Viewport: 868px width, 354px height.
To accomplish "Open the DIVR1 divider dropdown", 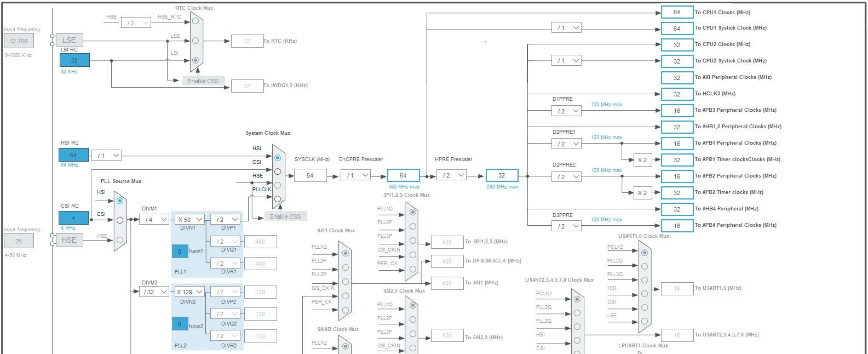I will pyautogui.click(x=226, y=264).
